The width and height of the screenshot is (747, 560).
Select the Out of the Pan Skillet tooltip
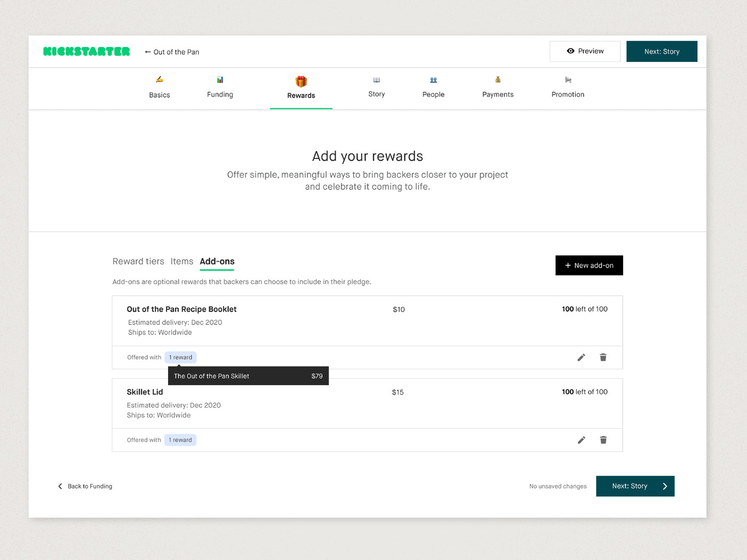tap(248, 376)
